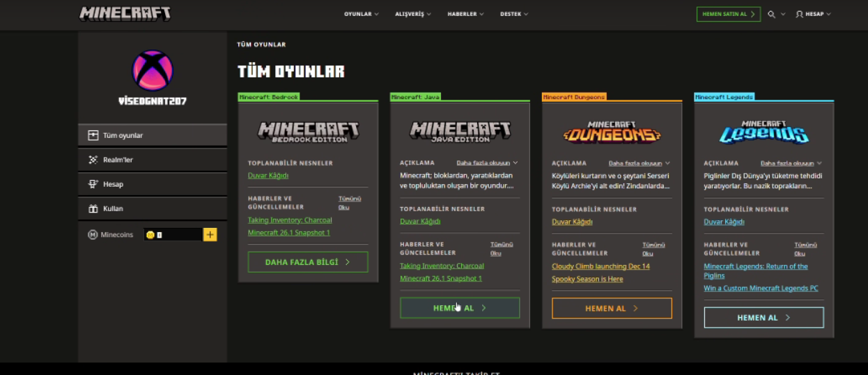Click the Minecraft Dungeons logo
Image resolution: width=868 pixels, height=375 pixels.
click(x=612, y=131)
